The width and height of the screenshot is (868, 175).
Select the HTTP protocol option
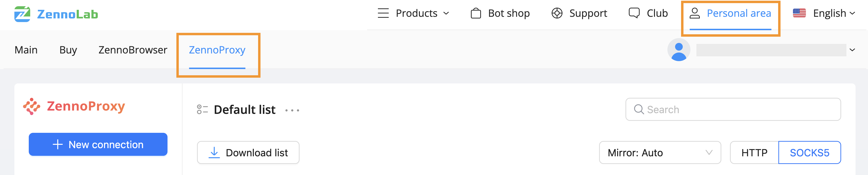pos(754,153)
